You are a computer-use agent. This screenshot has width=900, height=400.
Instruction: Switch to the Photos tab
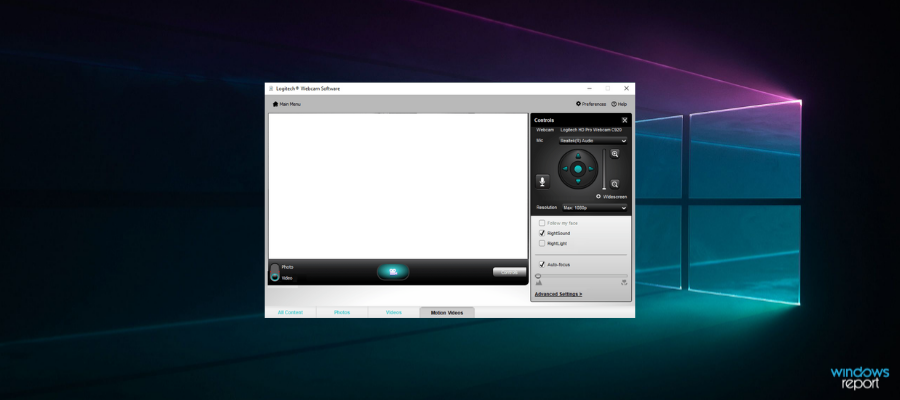[342, 312]
